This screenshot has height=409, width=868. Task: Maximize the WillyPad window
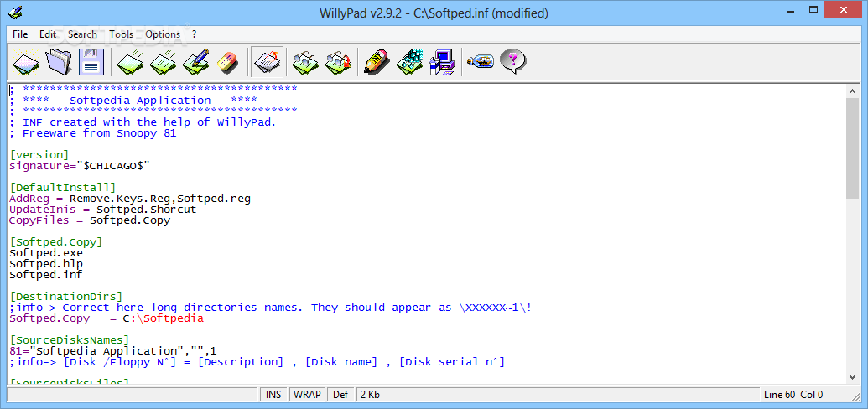(x=813, y=9)
